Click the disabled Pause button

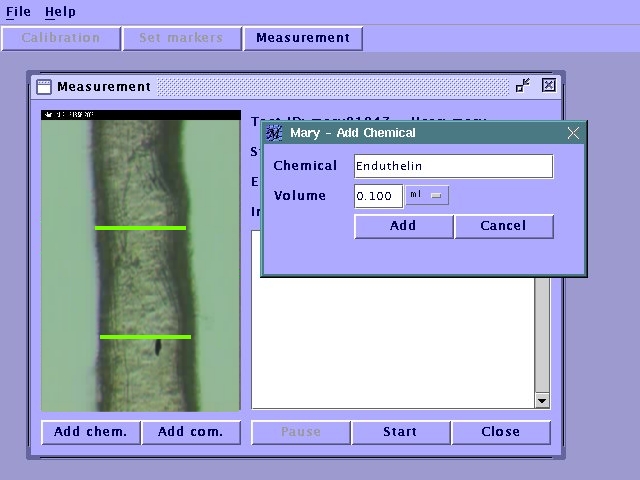(x=301, y=432)
